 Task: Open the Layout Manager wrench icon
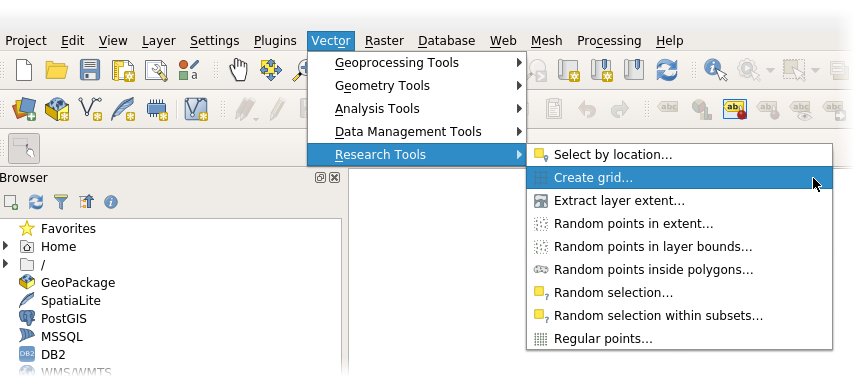156,71
